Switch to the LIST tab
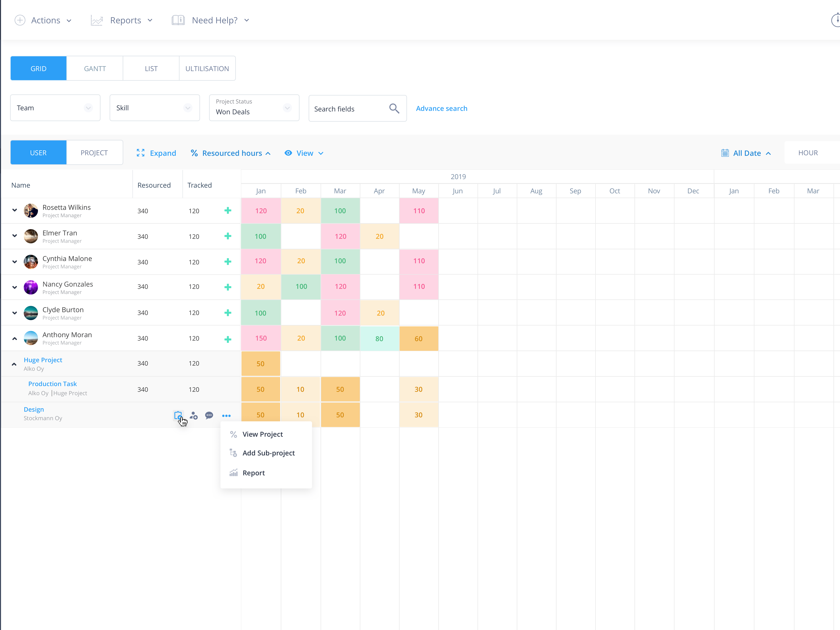This screenshot has width=840, height=630. [x=151, y=68]
